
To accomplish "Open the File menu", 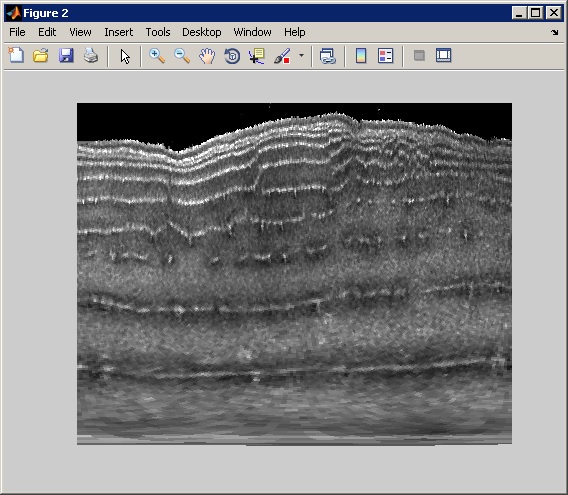I will (x=17, y=32).
